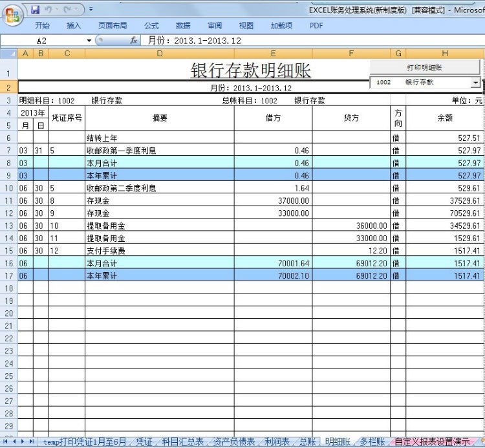
Task: Select cell 收邮政第一季度利息
Action: (x=160, y=151)
